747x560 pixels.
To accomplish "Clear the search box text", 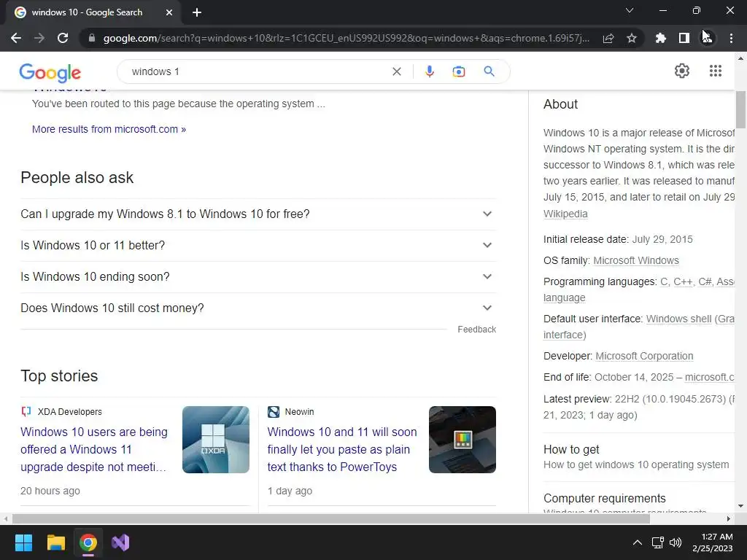I will [396, 71].
